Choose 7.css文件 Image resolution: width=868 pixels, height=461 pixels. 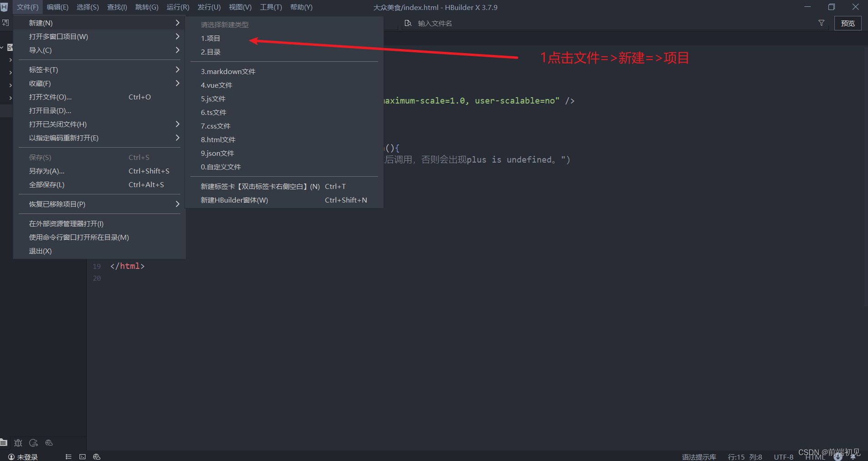click(285, 126)
